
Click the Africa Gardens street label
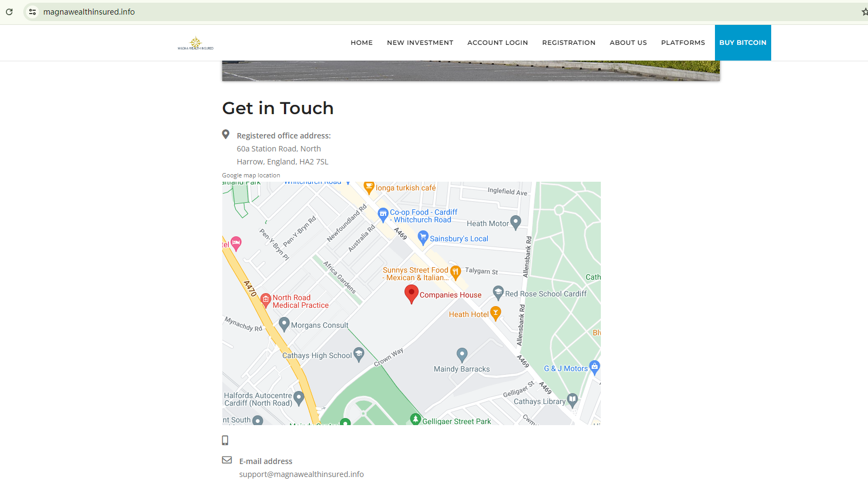(x=340, y=277)
